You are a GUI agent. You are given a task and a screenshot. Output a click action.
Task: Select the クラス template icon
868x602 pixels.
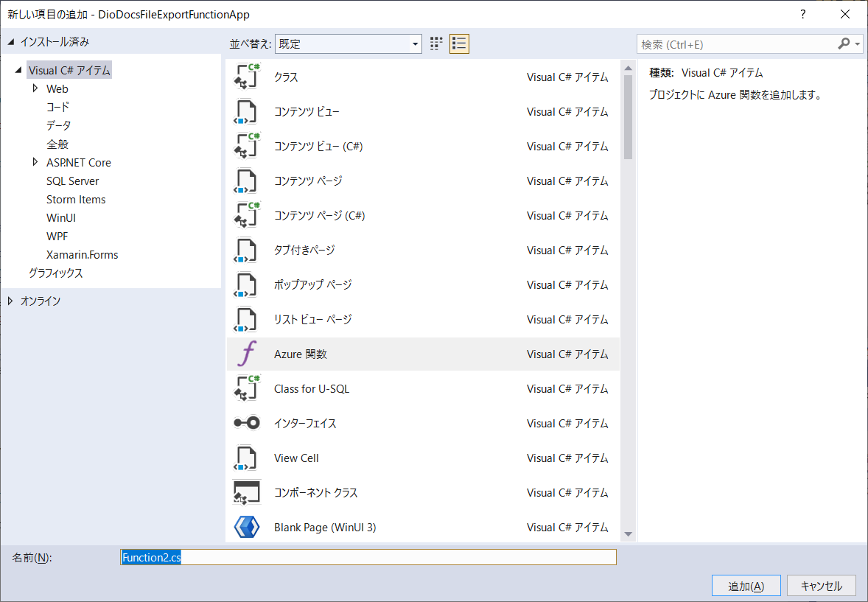coord(246,77)
